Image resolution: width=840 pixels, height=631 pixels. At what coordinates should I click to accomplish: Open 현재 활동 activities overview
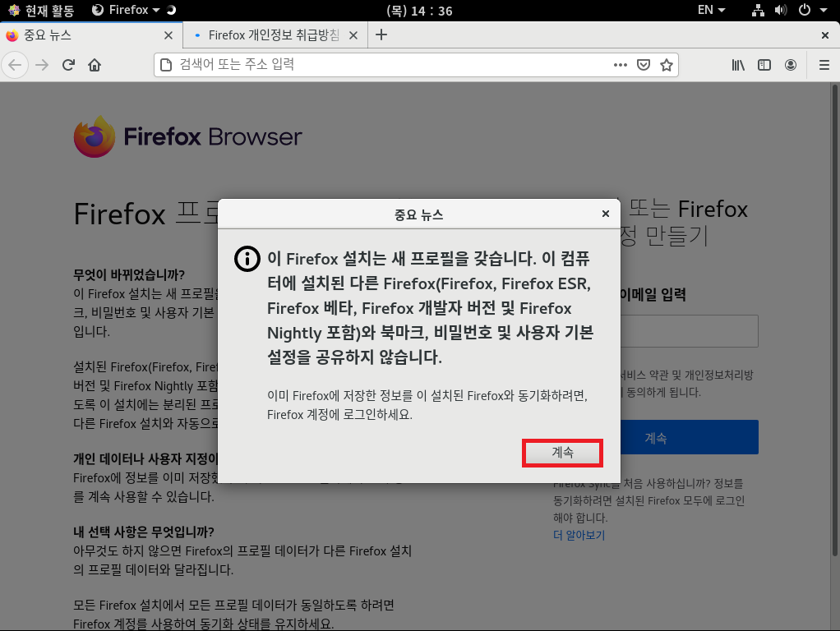pyautogui.click(x=41, y=10)
